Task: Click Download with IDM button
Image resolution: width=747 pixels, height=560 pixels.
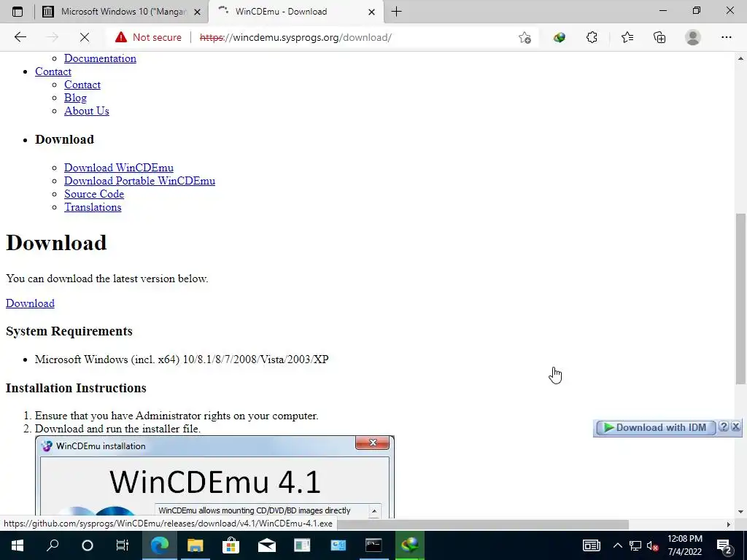Action: pos(656,427)
